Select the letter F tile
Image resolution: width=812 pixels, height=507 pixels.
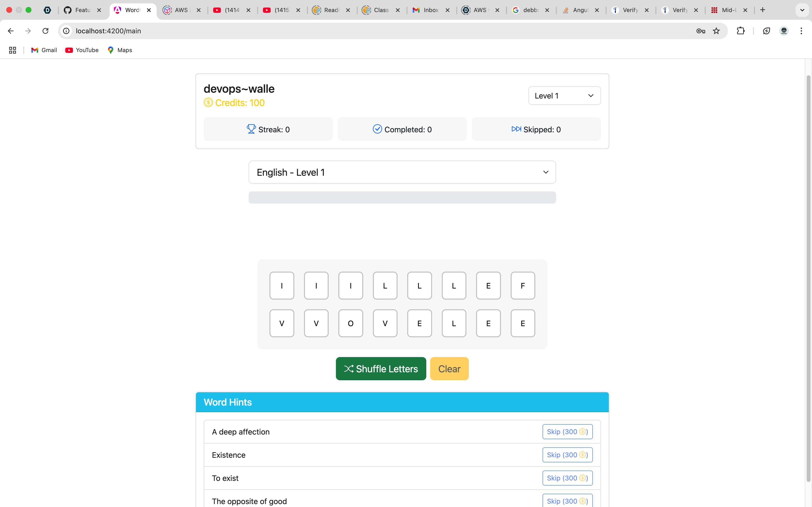(522, 286)
